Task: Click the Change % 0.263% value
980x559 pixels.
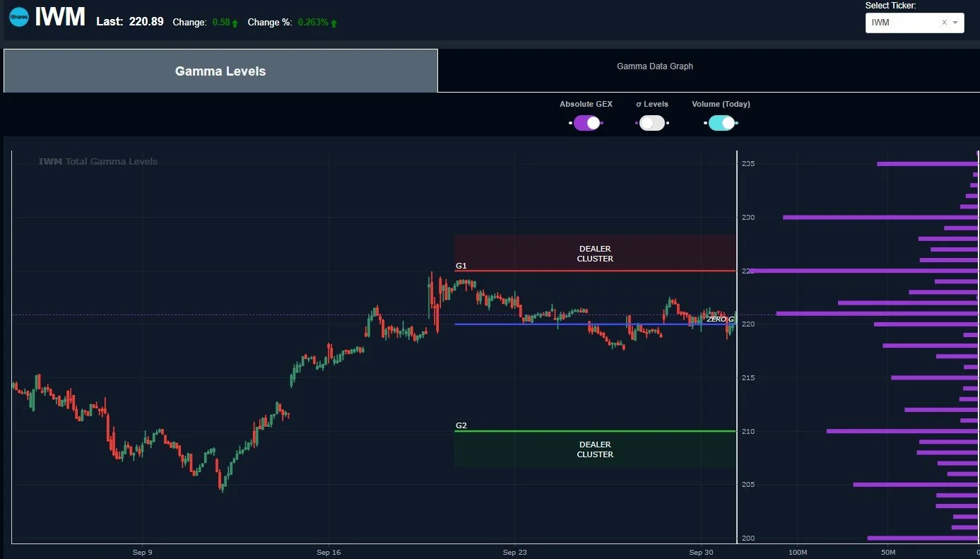Action: click(x=313, y=23)
